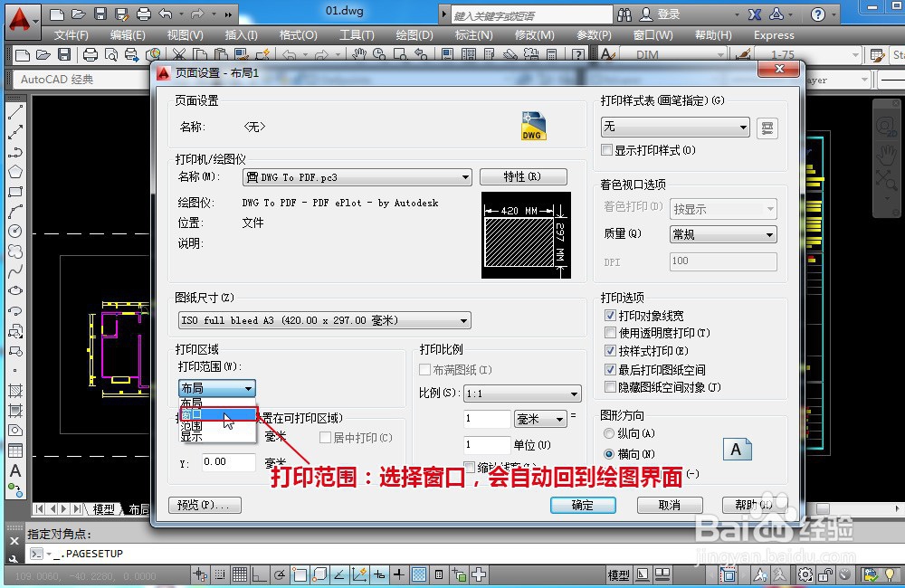905x588 pixels.
Task: Select the Hatch tool in draw toolbar
Action: (x=15, y=391)
